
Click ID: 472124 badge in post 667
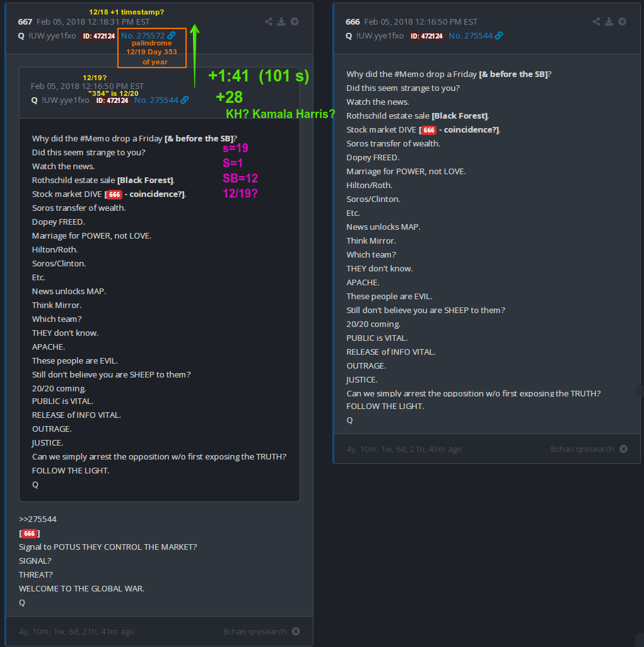tap(99, 36)
